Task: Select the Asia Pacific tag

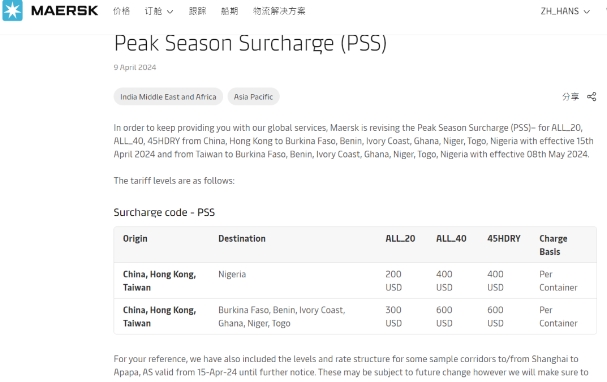Action: point(253,97)
